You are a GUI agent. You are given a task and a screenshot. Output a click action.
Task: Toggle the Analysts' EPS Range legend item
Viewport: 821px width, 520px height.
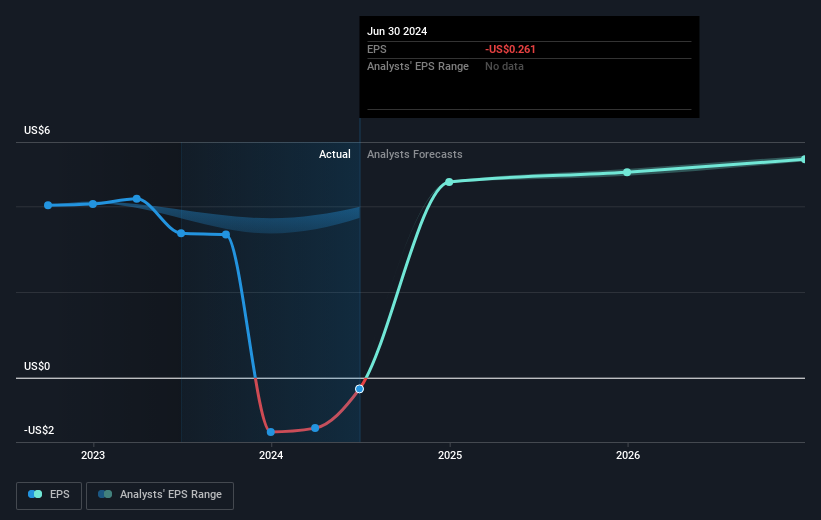coord(160,495)
